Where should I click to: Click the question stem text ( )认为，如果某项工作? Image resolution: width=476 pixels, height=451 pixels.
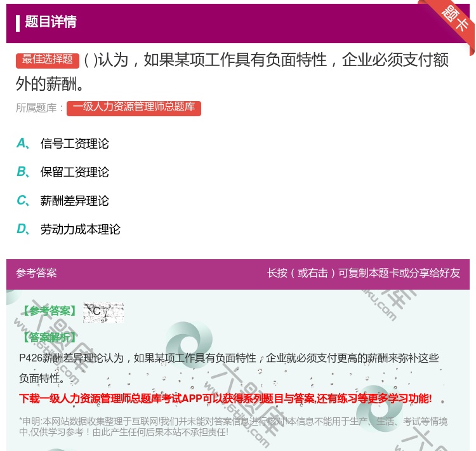(232, 72)
